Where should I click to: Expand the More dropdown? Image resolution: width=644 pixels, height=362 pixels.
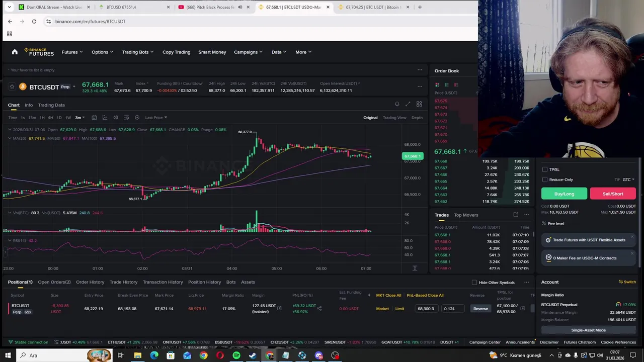tap(303, 52)
